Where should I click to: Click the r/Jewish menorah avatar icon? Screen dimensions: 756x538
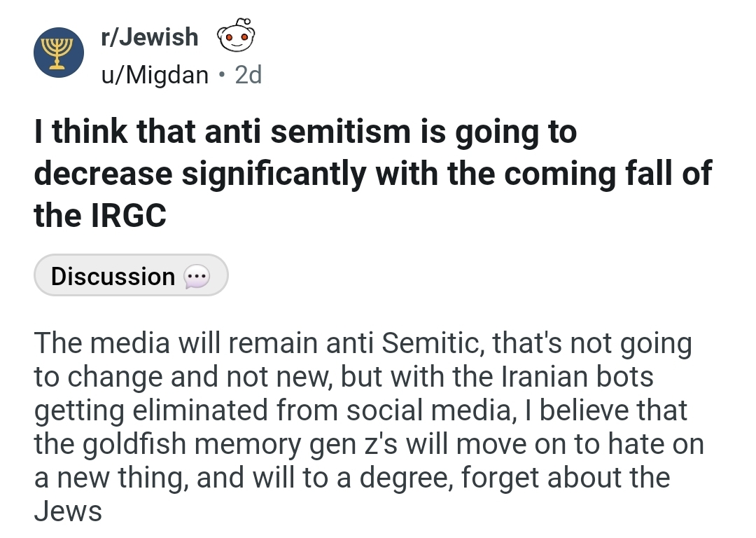[x=59, y=53]
